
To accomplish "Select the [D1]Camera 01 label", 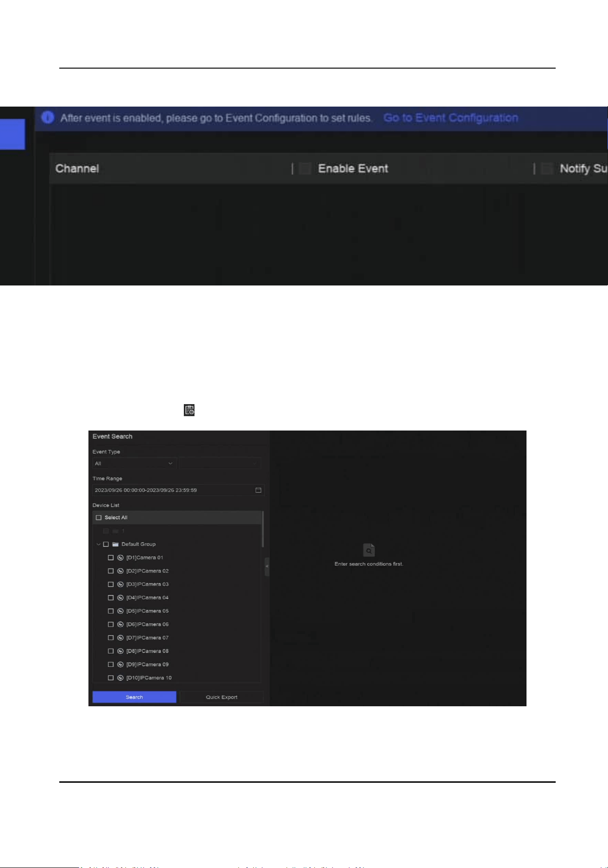I will [145, 558].
